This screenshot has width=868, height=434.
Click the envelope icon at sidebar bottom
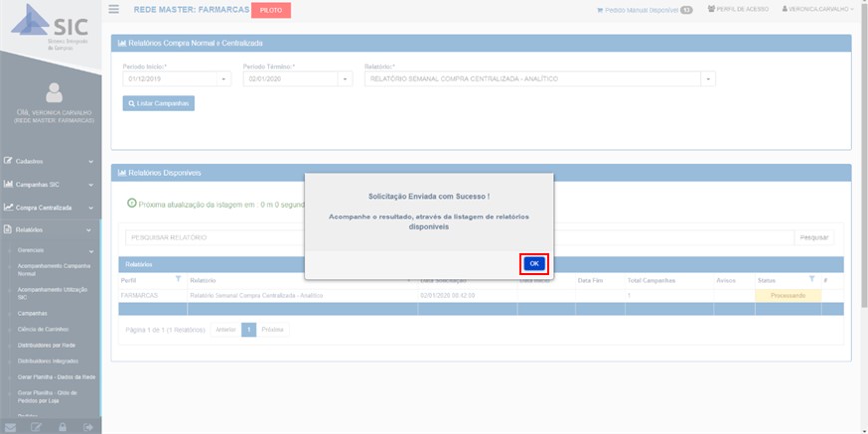(11, 427)
